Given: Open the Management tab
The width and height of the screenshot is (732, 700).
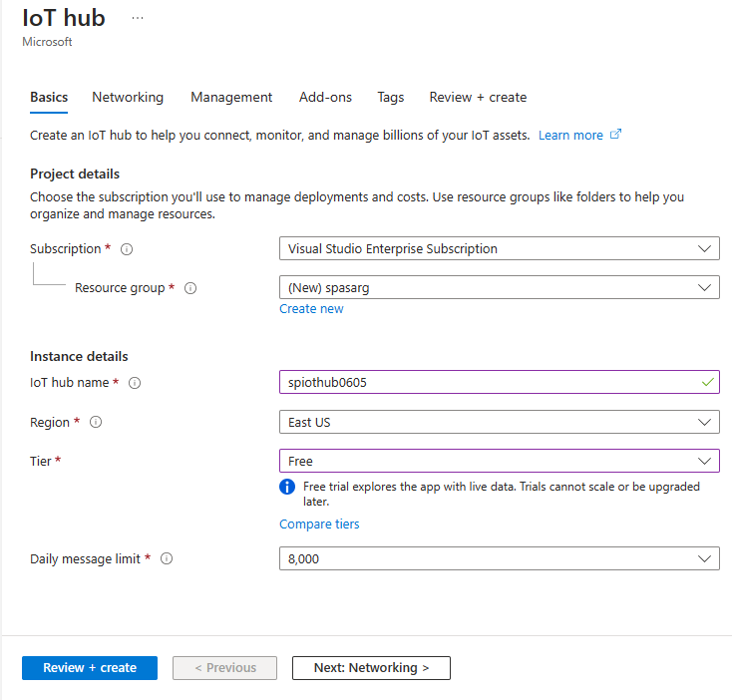Looking at the screenshot, I should coord(231,97).
